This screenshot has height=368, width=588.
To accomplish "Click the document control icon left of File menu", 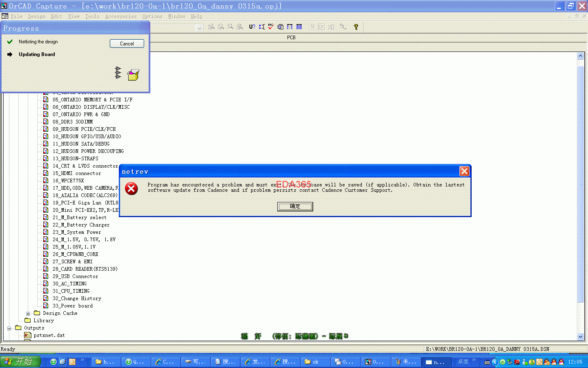I will [x=4, y=16].
